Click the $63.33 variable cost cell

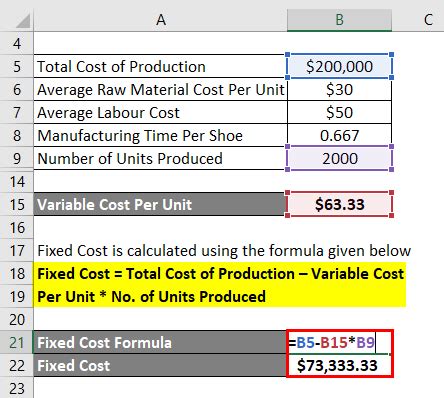pyautogui.click(x=339, y=204)
